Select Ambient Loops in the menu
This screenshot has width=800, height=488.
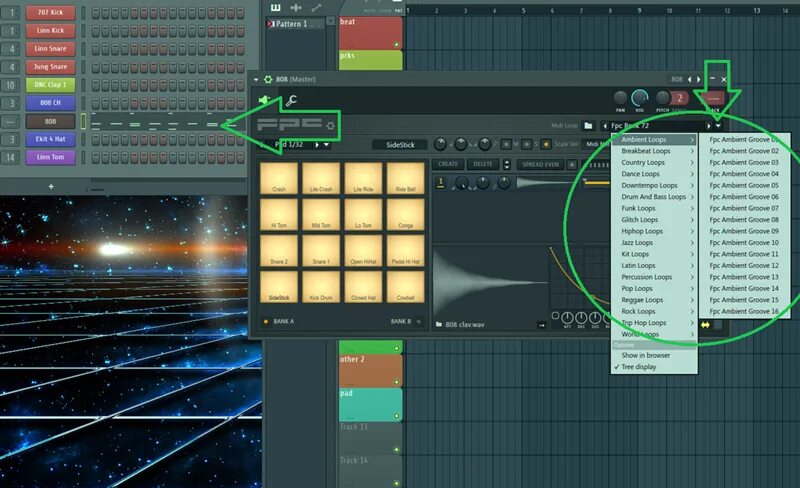point(655,139)
